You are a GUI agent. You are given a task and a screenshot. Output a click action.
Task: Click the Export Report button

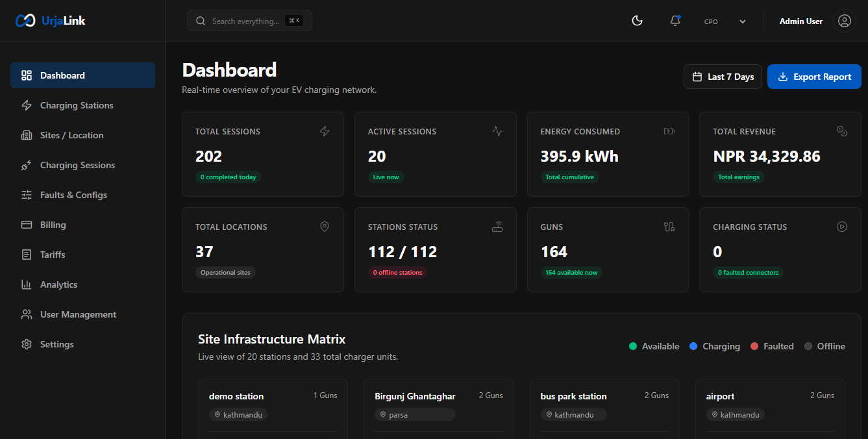click(814, 77)
